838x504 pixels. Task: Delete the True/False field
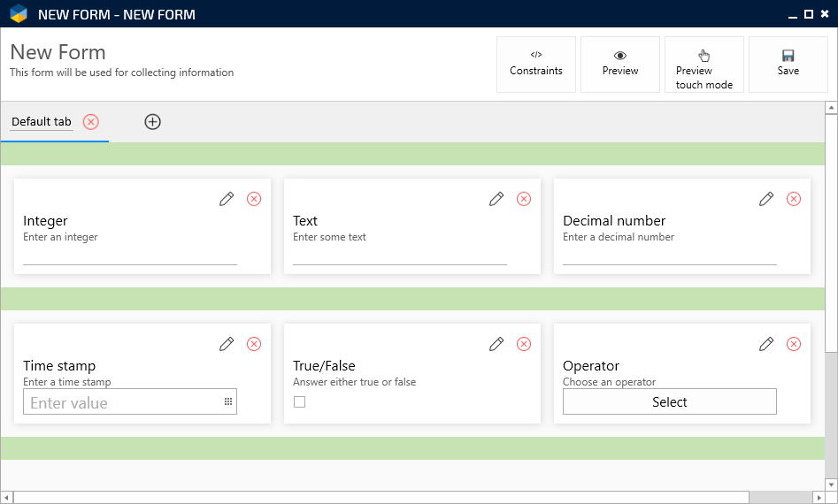pos(524,344)
